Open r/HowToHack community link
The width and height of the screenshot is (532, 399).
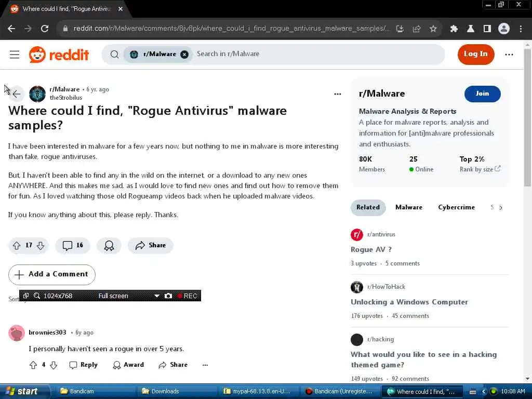(386, 287)
